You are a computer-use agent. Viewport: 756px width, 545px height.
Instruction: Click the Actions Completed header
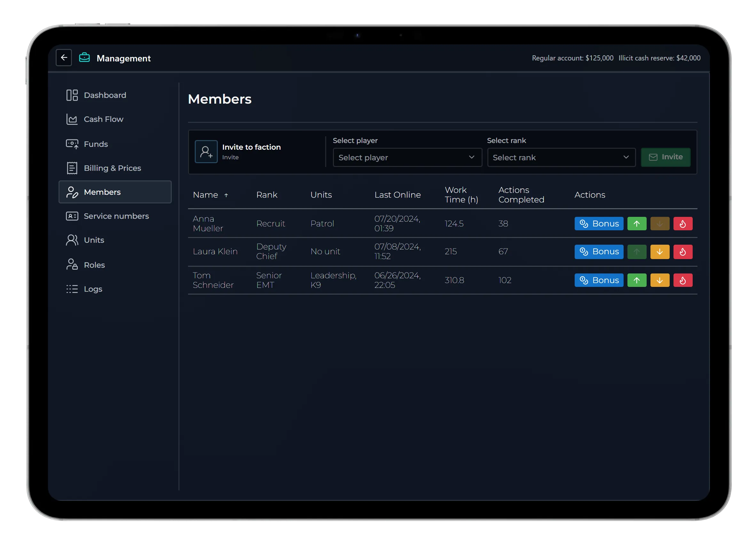[521, 195]
